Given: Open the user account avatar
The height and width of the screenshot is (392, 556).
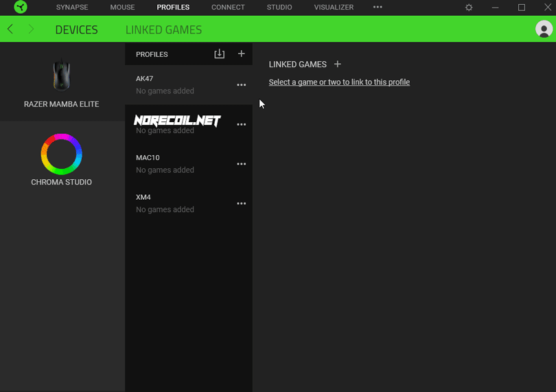Looking at the screenshot, I should coord(544,29).
